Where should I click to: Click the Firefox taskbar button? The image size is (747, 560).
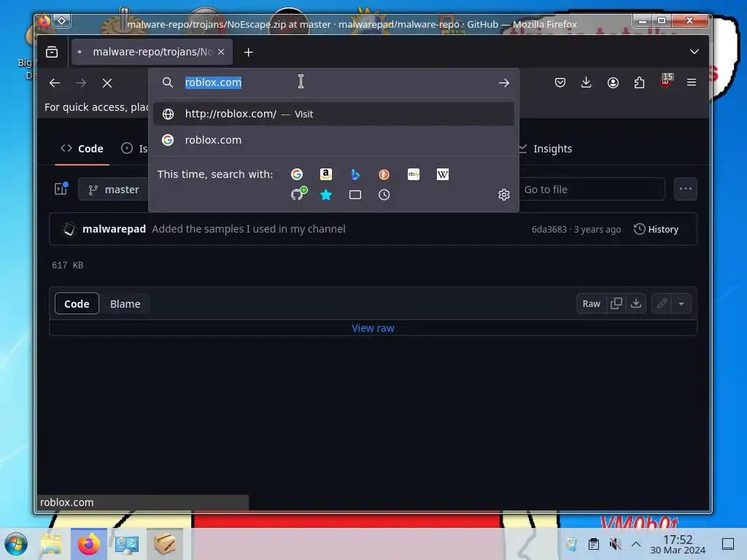coord(89,544)
